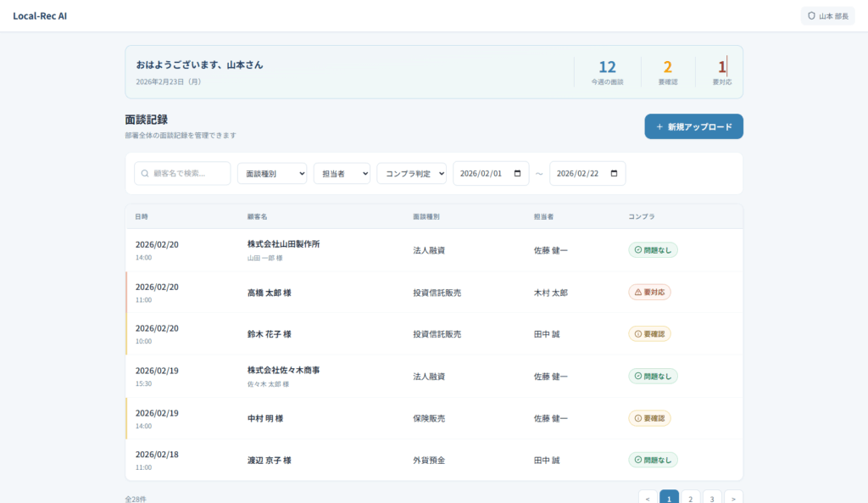
Task: Expand the 面談種別 dropdown filter
Action: tap(271, 173)
